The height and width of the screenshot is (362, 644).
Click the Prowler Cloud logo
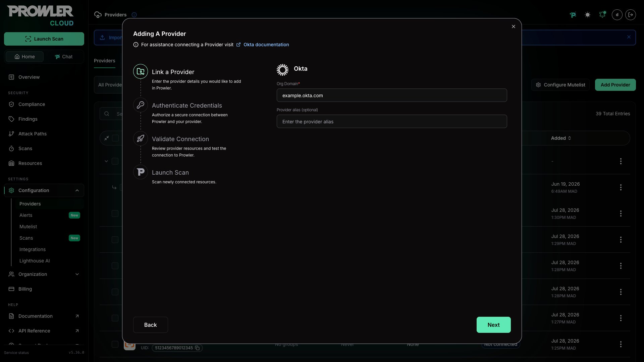pos(40,16)
